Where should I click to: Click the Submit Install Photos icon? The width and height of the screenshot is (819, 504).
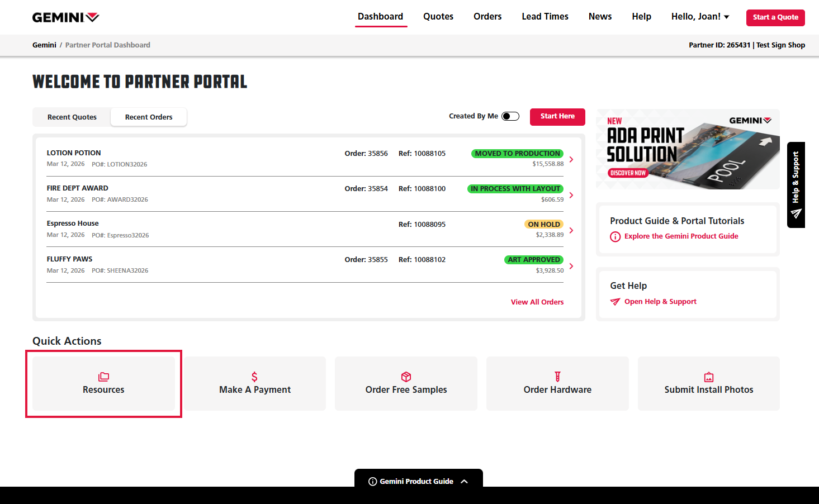pyautogui.click(x=708, y=377)
